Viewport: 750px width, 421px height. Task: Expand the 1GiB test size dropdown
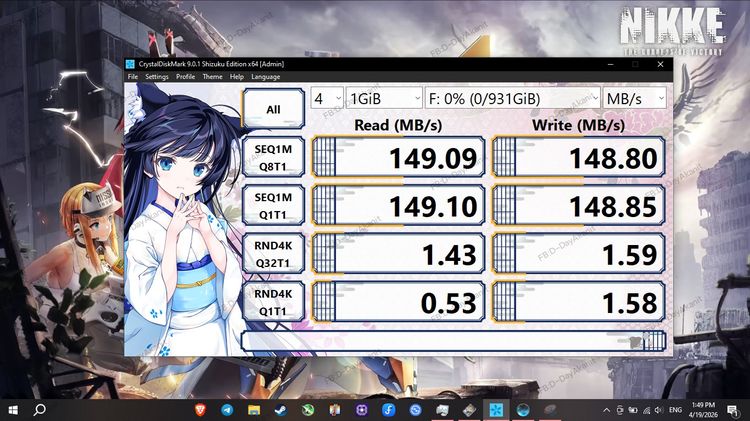[x=384, y=98]
